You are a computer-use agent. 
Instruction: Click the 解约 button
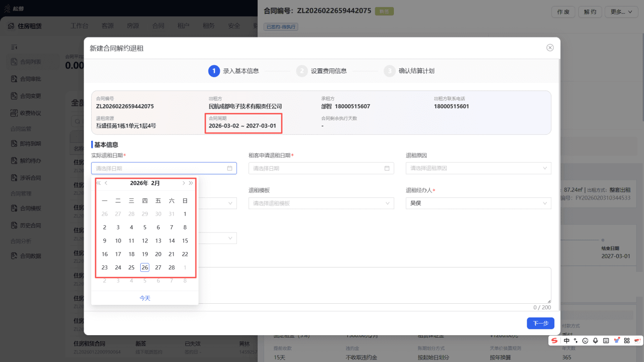pos(590,12)
